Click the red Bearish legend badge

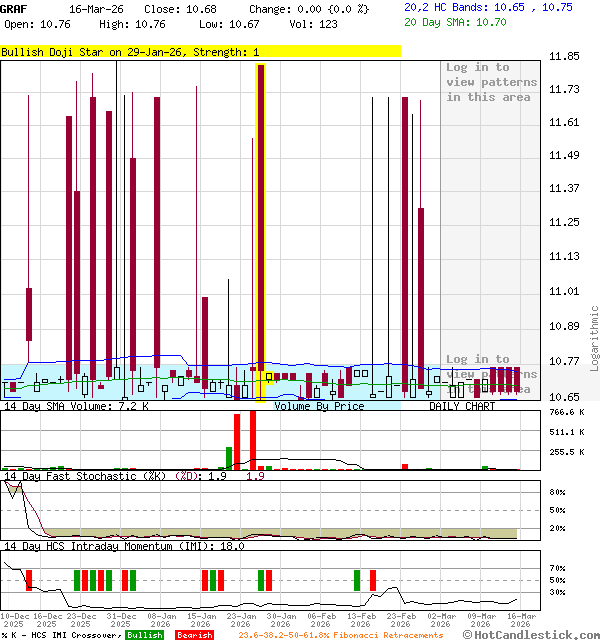pos(195,635)
